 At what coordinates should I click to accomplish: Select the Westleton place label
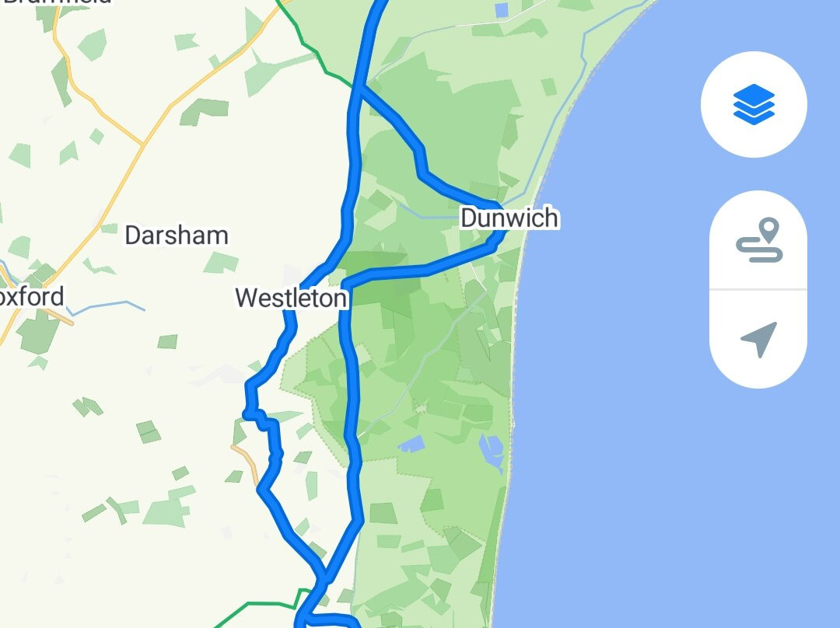[x=292, y=298]
